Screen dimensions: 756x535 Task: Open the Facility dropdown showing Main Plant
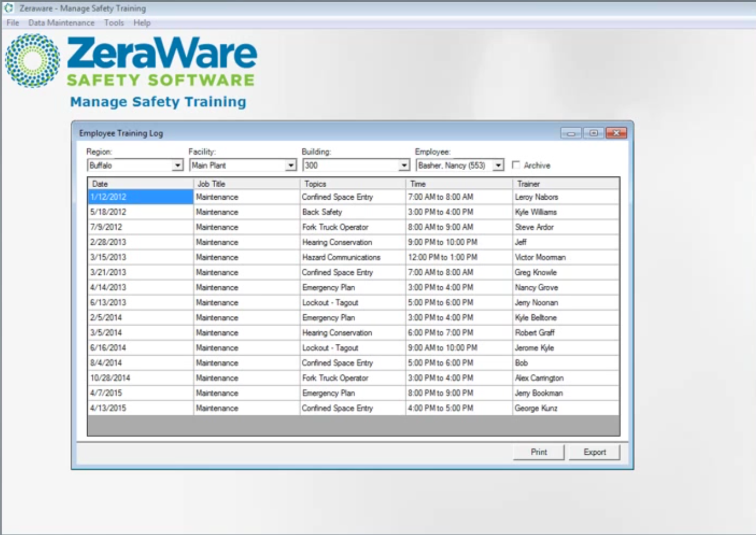(x=290, y=166)
